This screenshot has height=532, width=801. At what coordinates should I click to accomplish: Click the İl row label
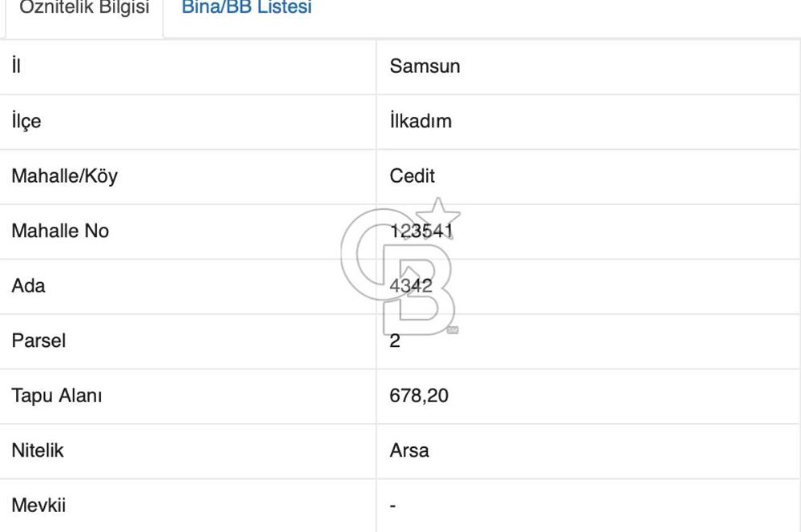[16, 66]
